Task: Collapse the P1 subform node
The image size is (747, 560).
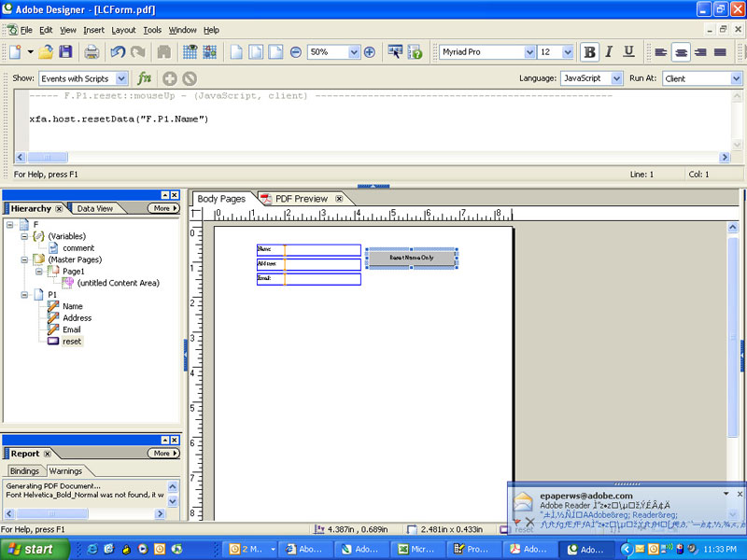Action: [24, 295]
